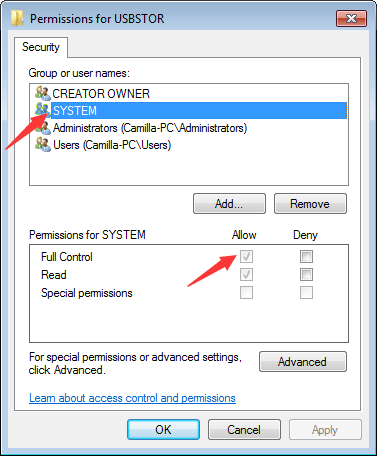Image resolution: width=377 pixels, height=456 pixels.
Task: Select the SYSTEM entry in list
Action: coord(199,110)
